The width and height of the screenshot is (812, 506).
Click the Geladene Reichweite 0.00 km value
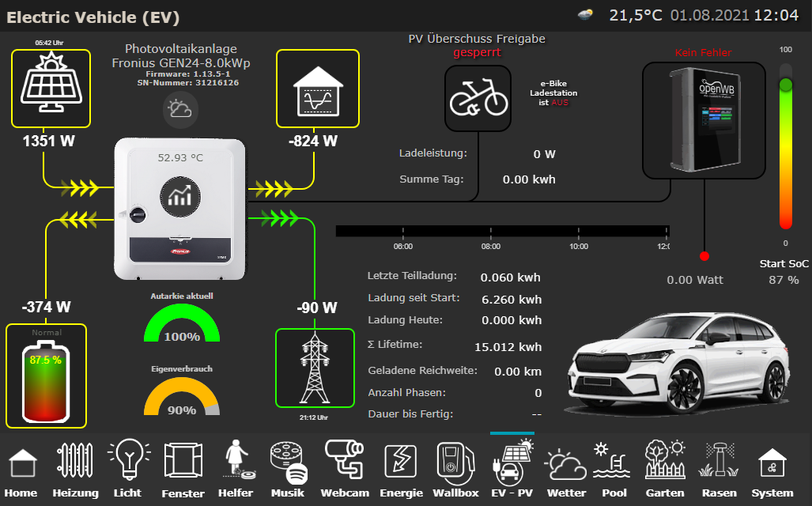click(518, 372)
